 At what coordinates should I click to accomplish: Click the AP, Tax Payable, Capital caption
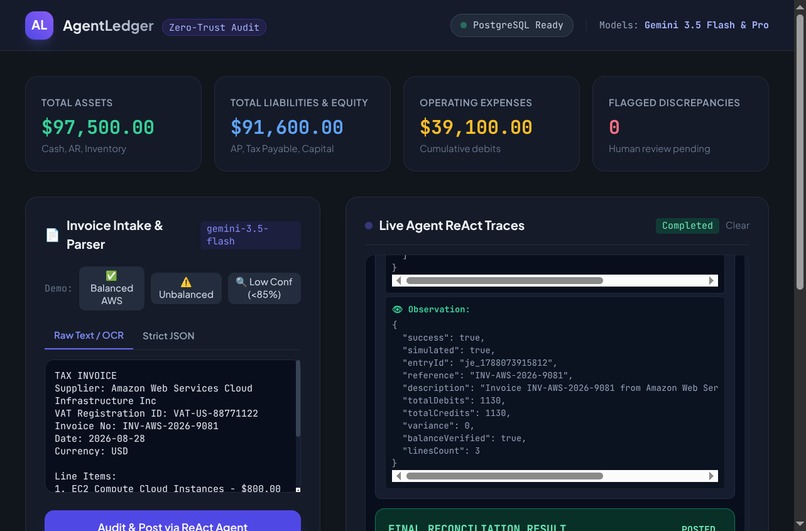point(282,149)
